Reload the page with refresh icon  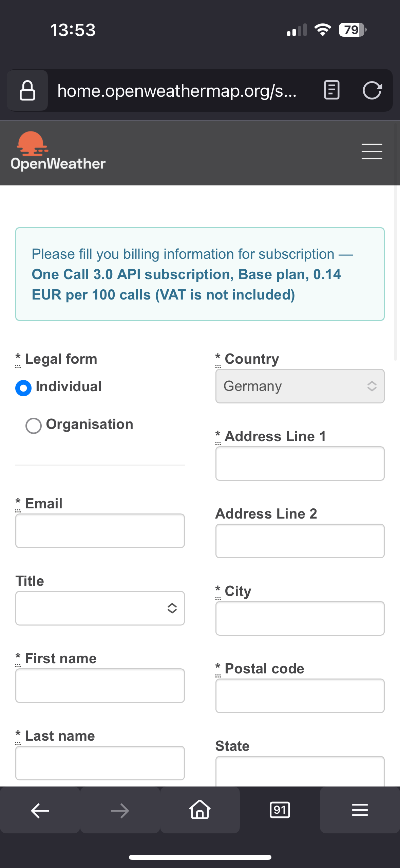372,90
